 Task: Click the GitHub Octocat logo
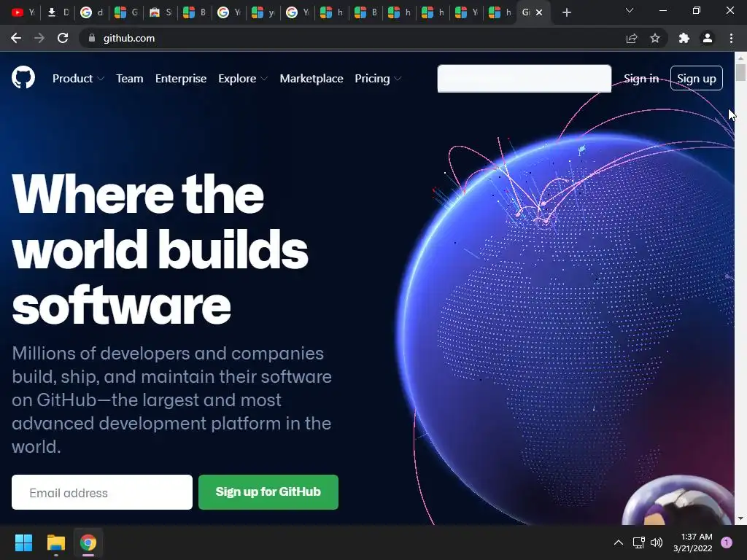(x=23, y=77)
